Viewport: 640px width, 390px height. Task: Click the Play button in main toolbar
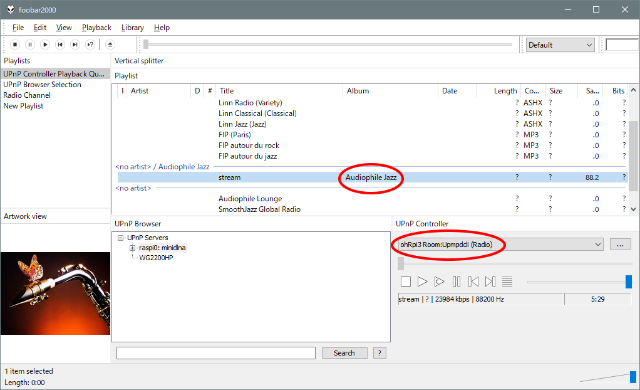(45, 44)
